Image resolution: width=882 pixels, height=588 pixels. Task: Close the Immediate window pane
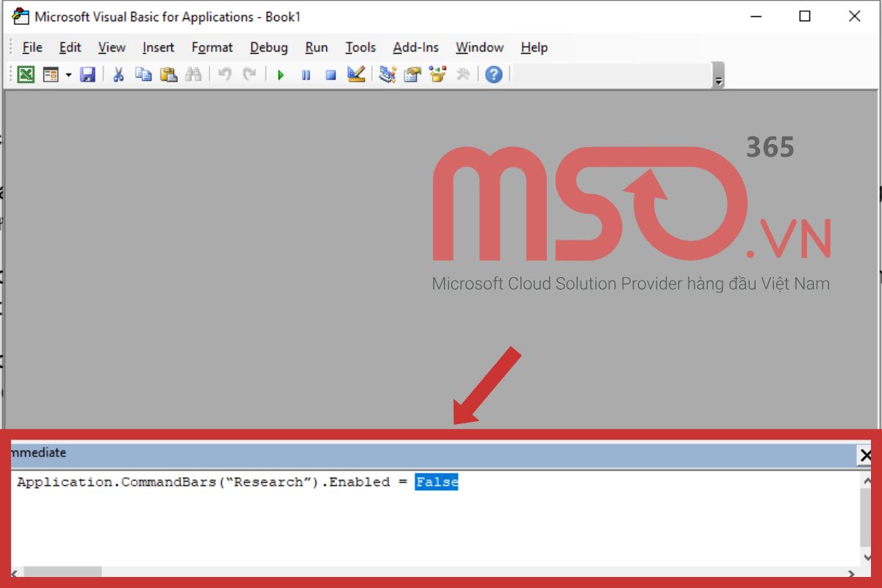[x=865, y=456]
